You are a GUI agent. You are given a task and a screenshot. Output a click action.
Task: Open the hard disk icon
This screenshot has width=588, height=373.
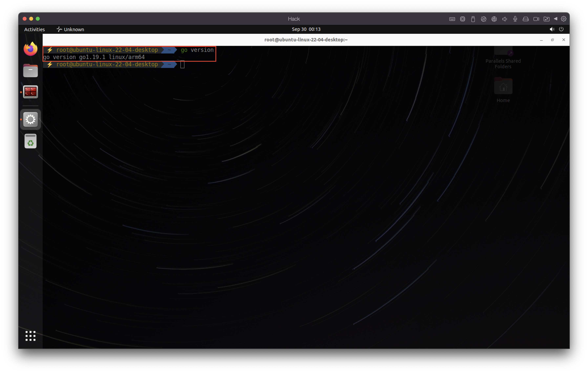click(525, 19)
